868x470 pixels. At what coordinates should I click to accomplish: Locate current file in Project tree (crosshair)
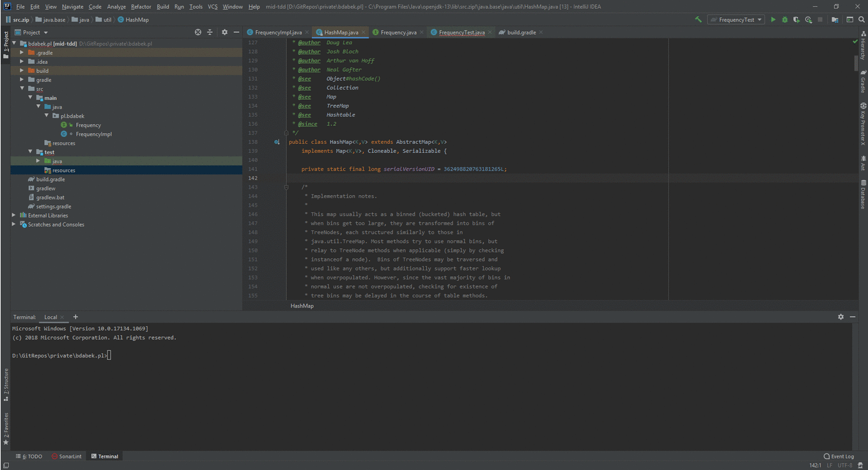coord(198,32)
